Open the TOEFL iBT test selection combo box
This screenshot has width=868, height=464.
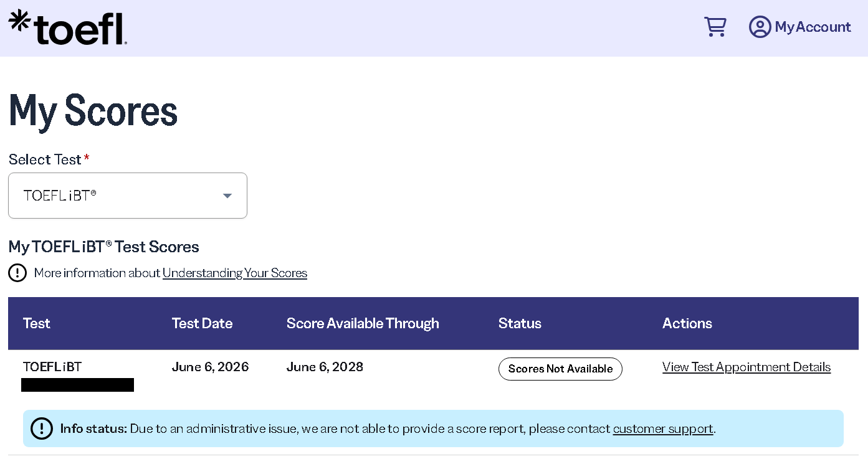(x=128, y=196)
